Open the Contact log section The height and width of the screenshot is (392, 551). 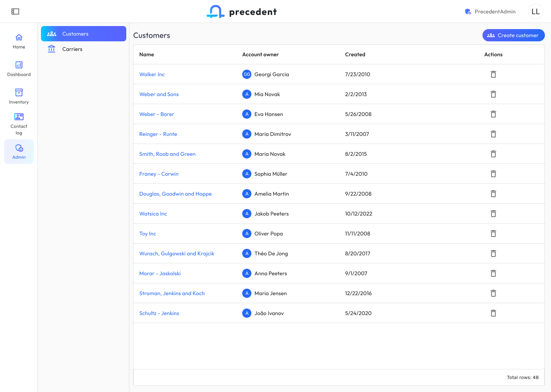click(19, 124)
